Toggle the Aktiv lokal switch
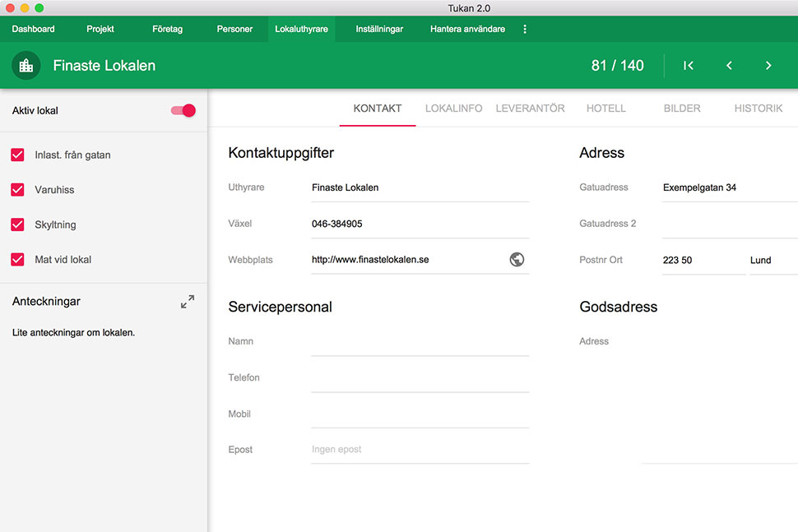This screenshot has width=798, height=532. click(183, 110)
